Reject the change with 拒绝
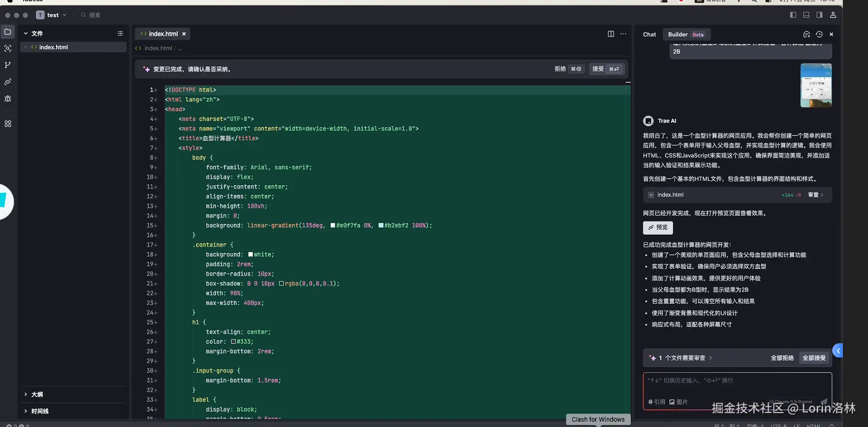The width and height of the screenshot is (868, 427). click(x=568, y=69)
